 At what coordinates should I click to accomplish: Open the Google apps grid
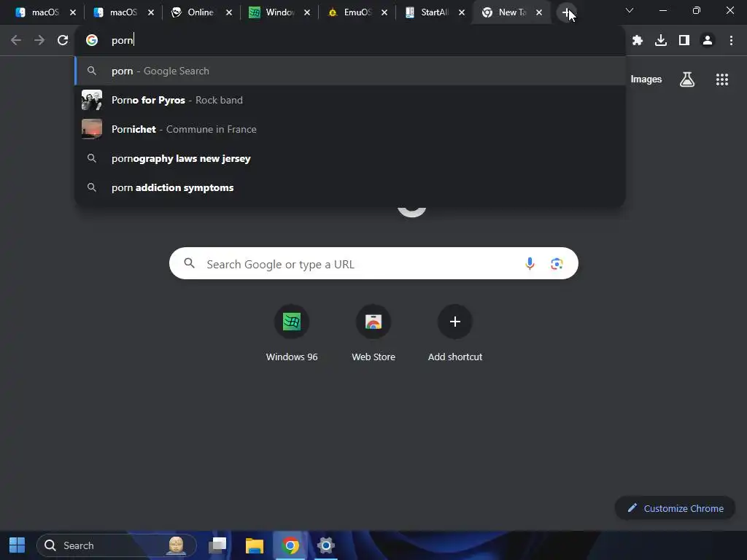coord(722,79)
